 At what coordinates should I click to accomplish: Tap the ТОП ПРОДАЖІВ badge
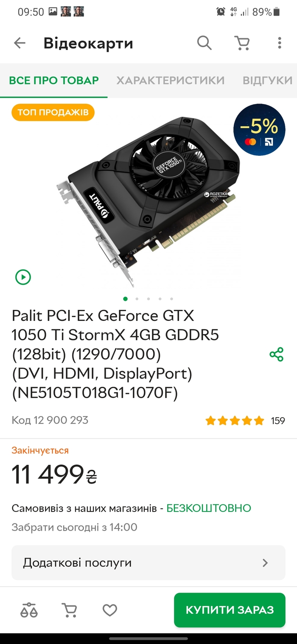tap(53, 112)
